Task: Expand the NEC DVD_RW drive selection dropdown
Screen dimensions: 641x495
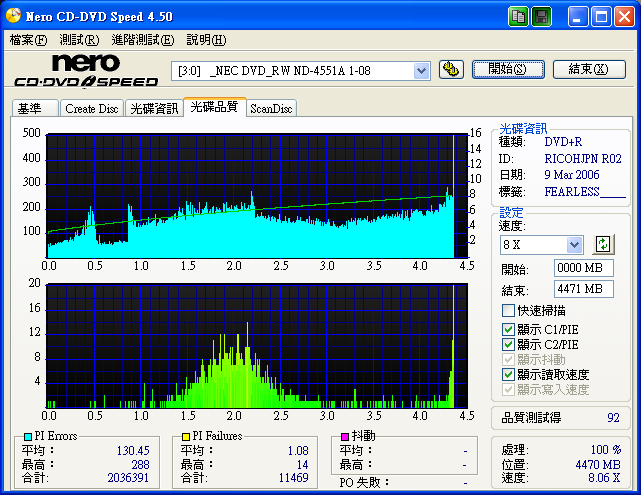Action: [x=421, y=71]
